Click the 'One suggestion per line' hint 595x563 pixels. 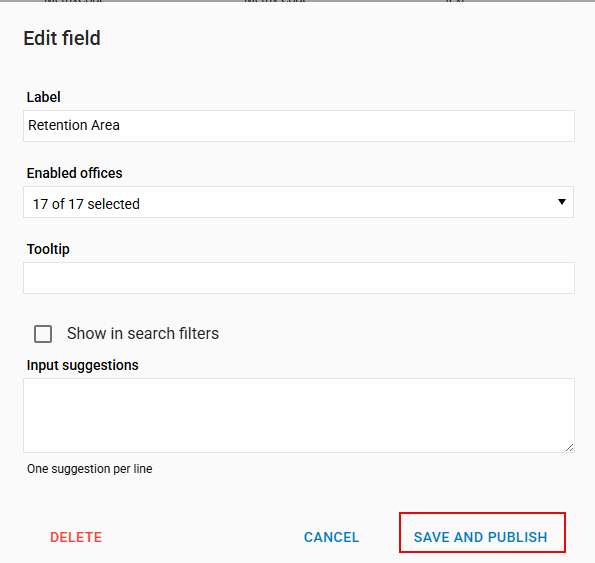90,469
